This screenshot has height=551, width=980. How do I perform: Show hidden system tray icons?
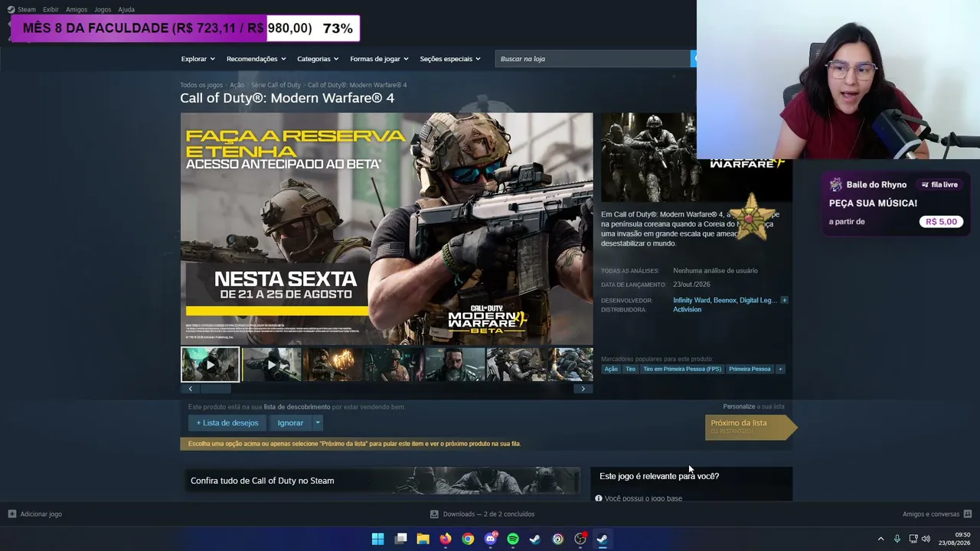point(880,539)
